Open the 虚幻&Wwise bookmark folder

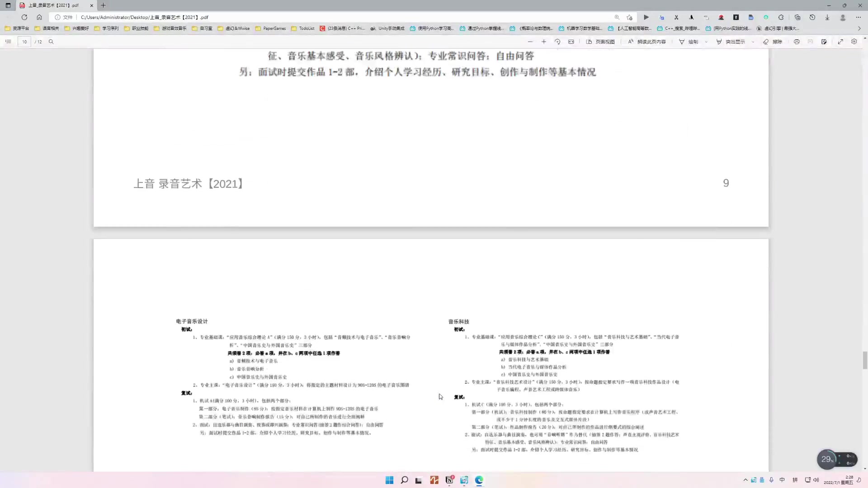pyautogui.click(x=233, y=28)
